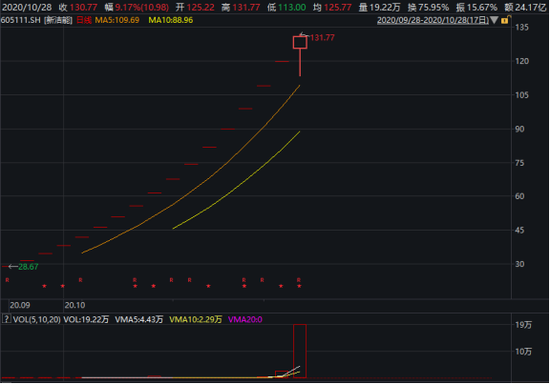550x384 pixels.
Task: Click the 2020/09/28-2020/10/28(17日) date range link
Action: pyautogui.click(x=433, y=20)
